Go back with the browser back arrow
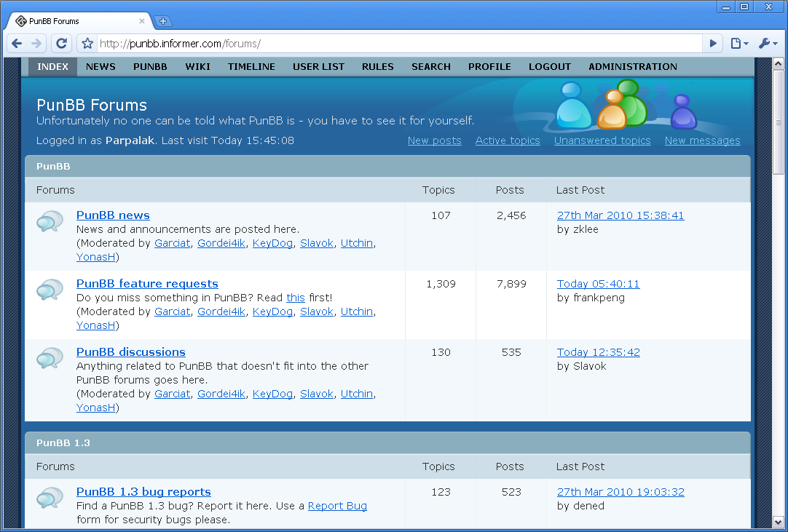Viewport: 788px width, 532px height. click(17, 44)
